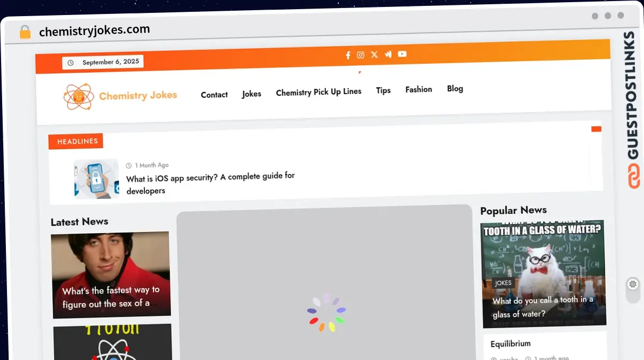Open the YouTube social icon
Screen dimensions: 644x360
402,54
